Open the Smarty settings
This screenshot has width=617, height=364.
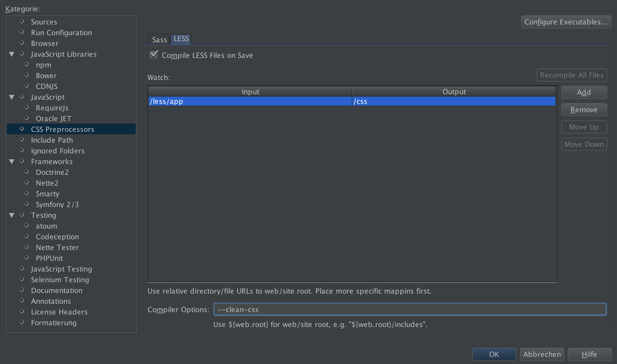coord(47,194)
